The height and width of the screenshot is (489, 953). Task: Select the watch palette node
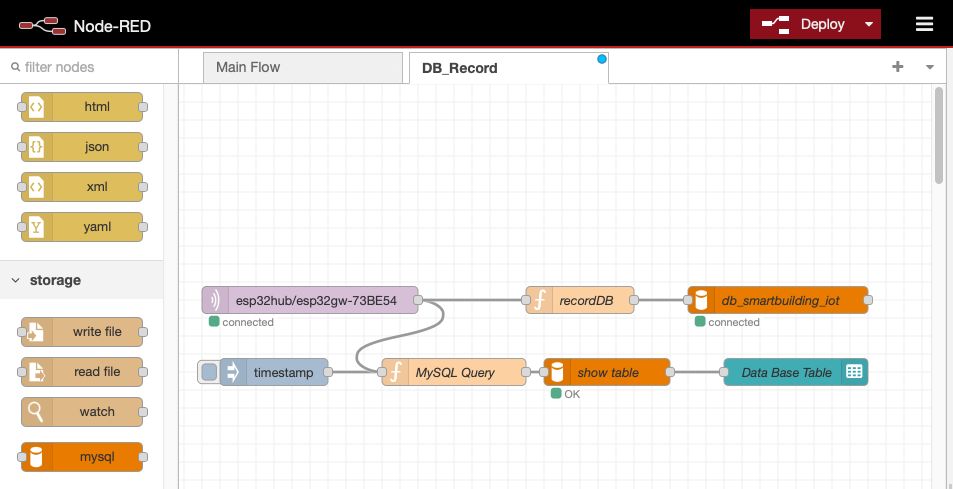(82, 412)
